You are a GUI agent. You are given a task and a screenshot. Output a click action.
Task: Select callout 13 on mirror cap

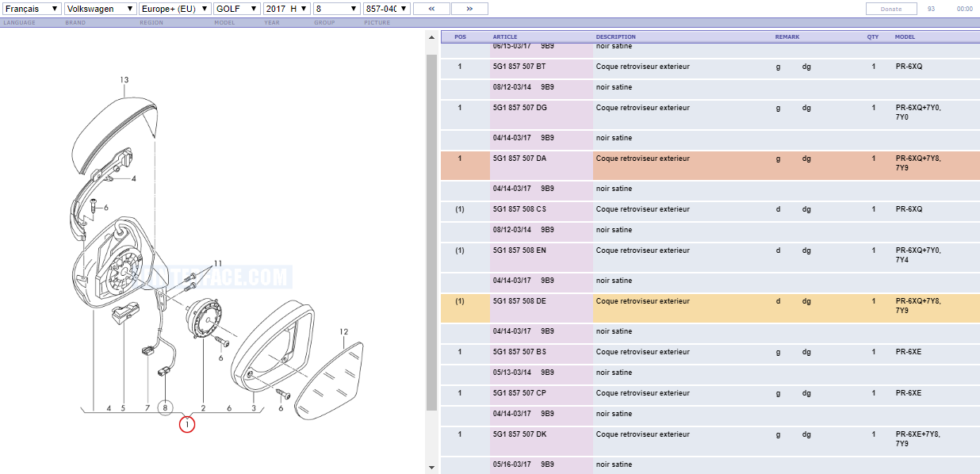(x=124, y=80)
